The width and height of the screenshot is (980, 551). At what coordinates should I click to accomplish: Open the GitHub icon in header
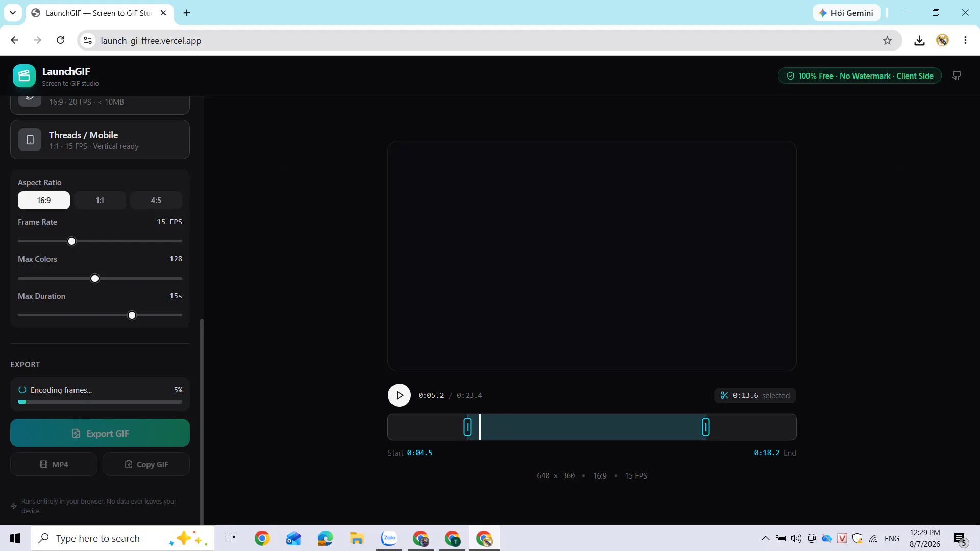[x=957, y=76]
